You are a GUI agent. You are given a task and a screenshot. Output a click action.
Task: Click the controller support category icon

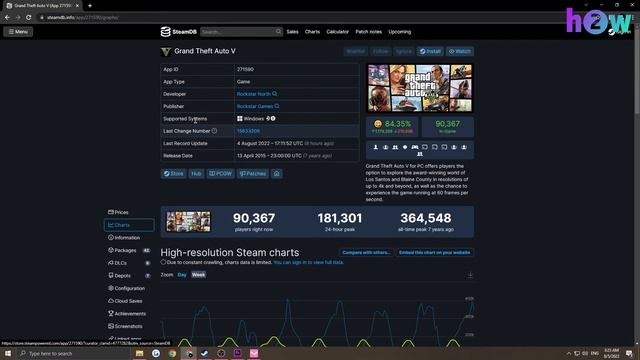tap(415, 147)
